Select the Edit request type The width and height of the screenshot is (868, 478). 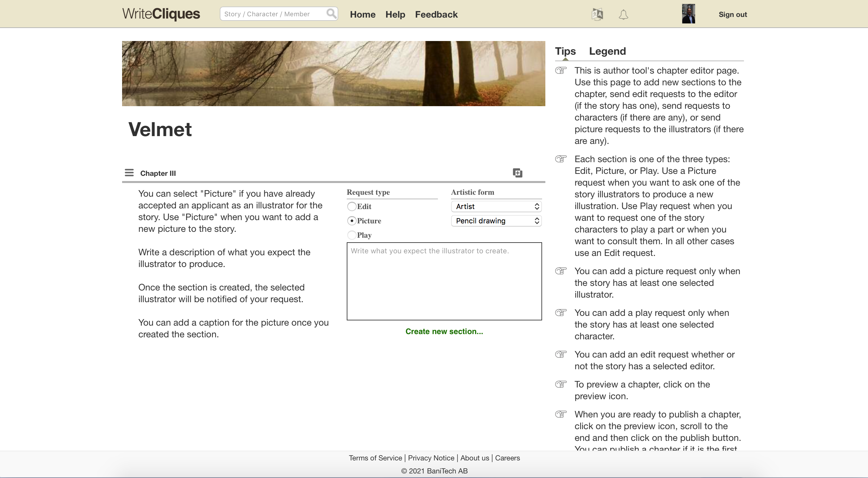pyautogui.click(x=351, y=206)
